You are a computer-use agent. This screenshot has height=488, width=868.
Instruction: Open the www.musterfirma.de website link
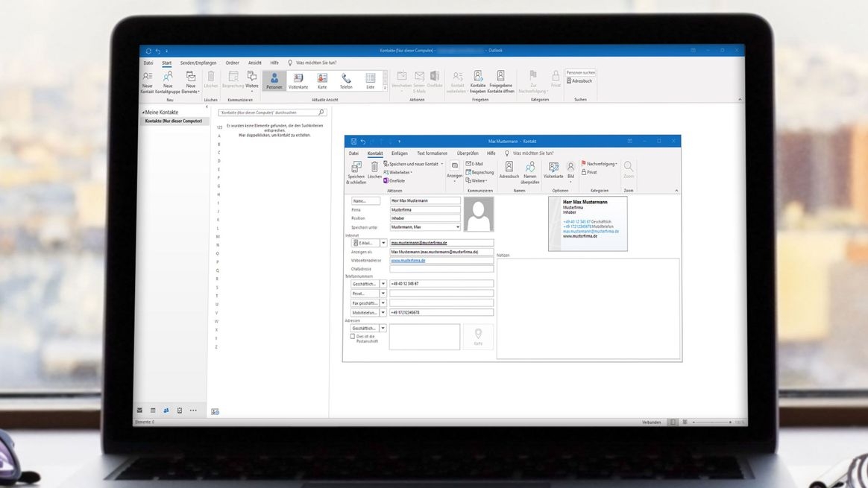click(408, 261)
